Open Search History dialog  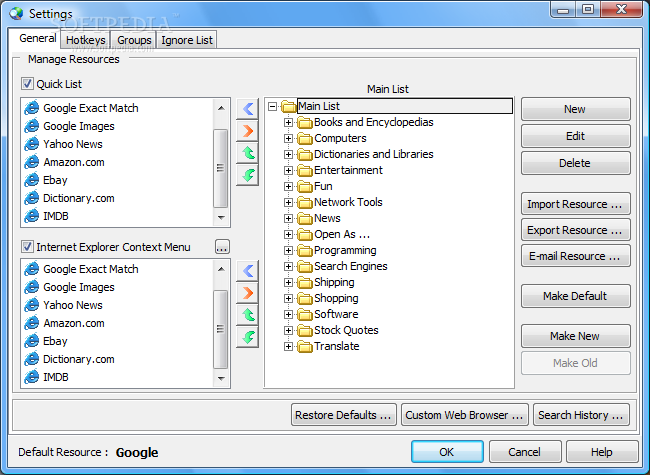pos(581,415)
